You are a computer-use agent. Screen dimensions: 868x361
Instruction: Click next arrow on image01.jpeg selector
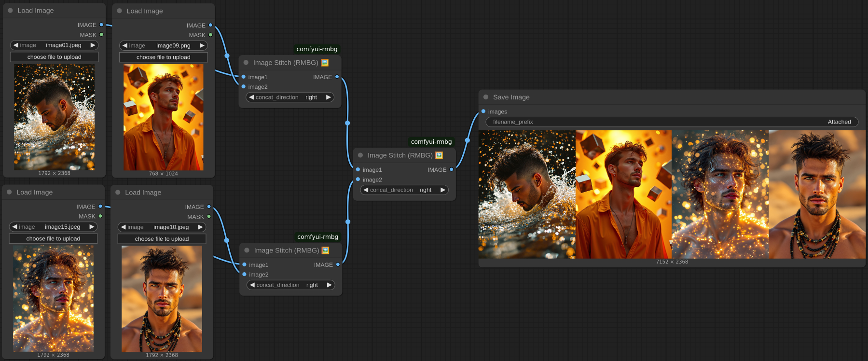[x=93, y=45]
